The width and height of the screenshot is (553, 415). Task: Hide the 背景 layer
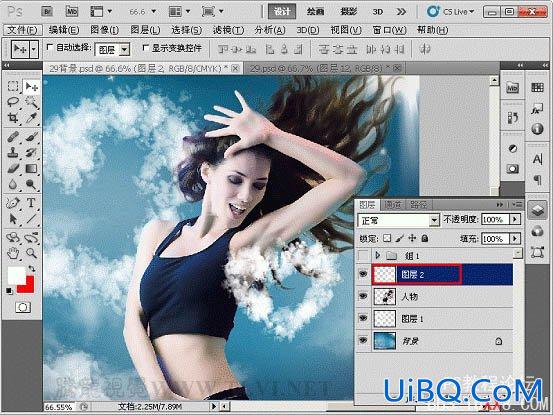363,340
